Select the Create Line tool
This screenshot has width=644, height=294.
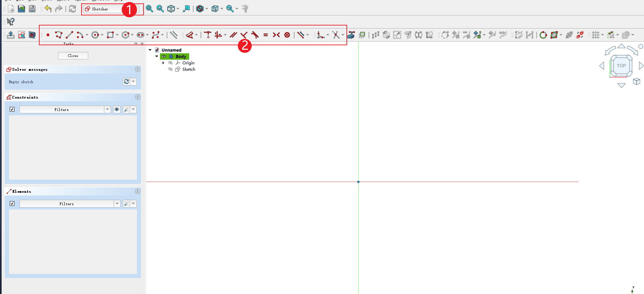[69, 35]
